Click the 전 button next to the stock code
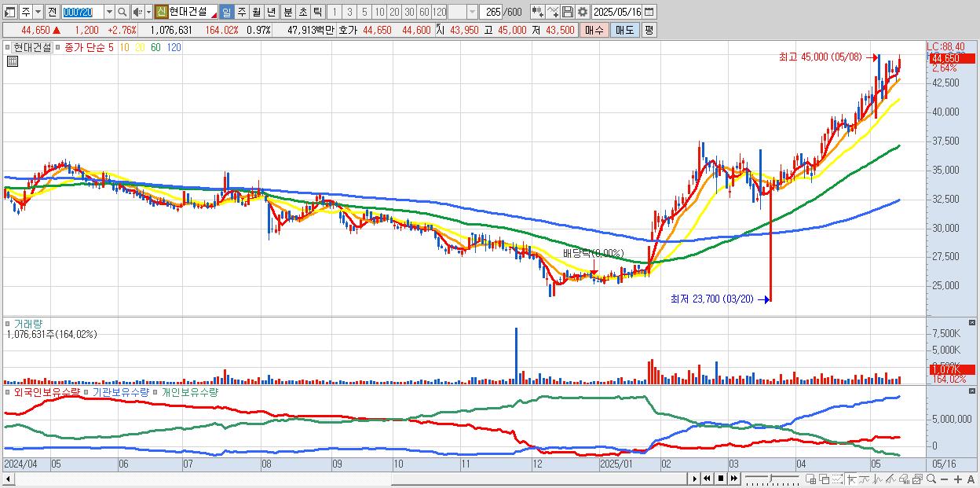Viewport: 980px width, 488px height. (53, 12)
